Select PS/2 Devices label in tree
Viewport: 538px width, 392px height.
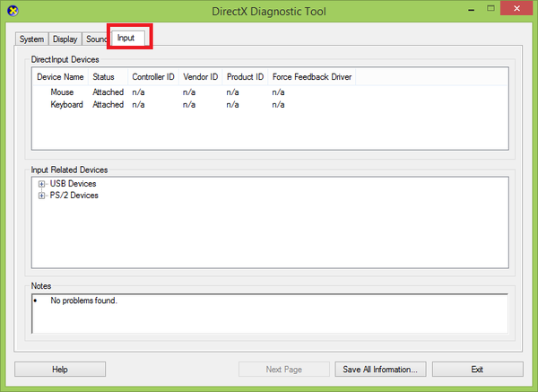[x=74, y=196]
